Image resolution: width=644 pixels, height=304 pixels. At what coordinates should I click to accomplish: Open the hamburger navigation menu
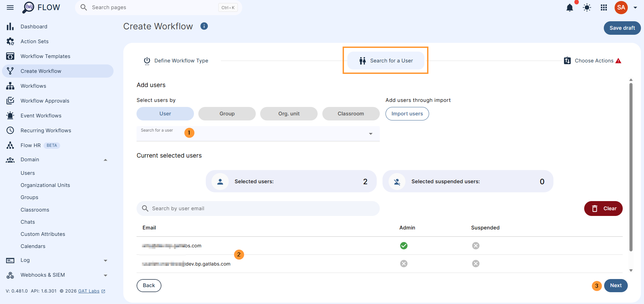[x=10, y=7]
